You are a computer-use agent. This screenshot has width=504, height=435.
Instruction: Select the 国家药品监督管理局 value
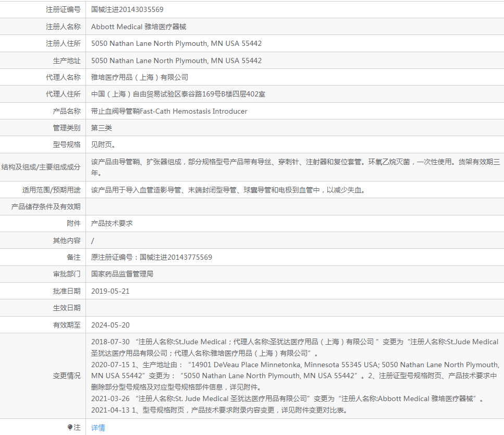pyautogui.click(x=122, y=274)
